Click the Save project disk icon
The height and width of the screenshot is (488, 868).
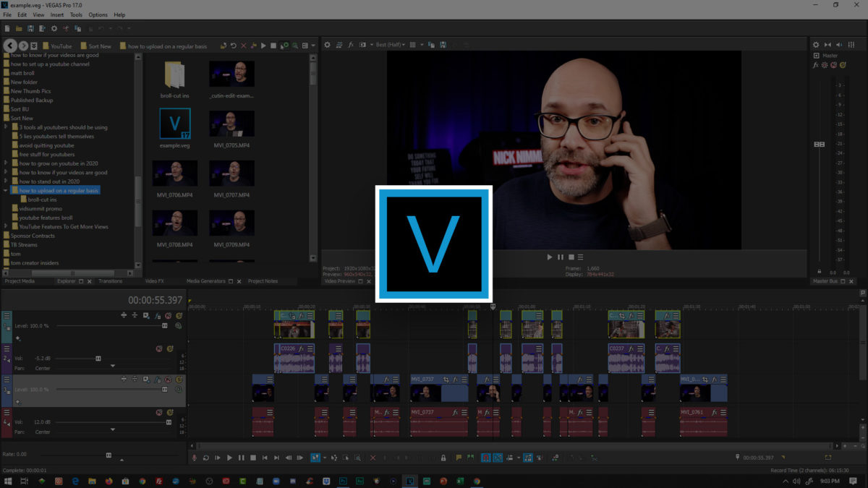[x=30, y=28]
